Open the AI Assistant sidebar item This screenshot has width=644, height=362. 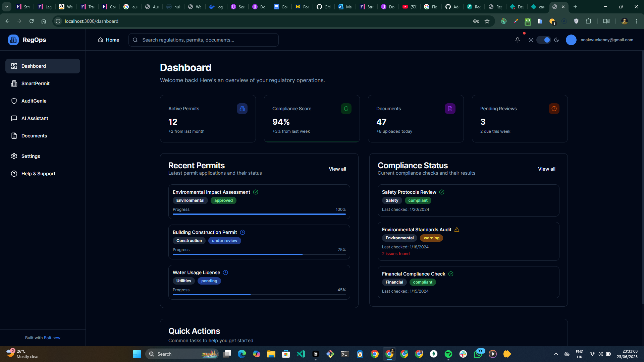[x=35, y=118]
